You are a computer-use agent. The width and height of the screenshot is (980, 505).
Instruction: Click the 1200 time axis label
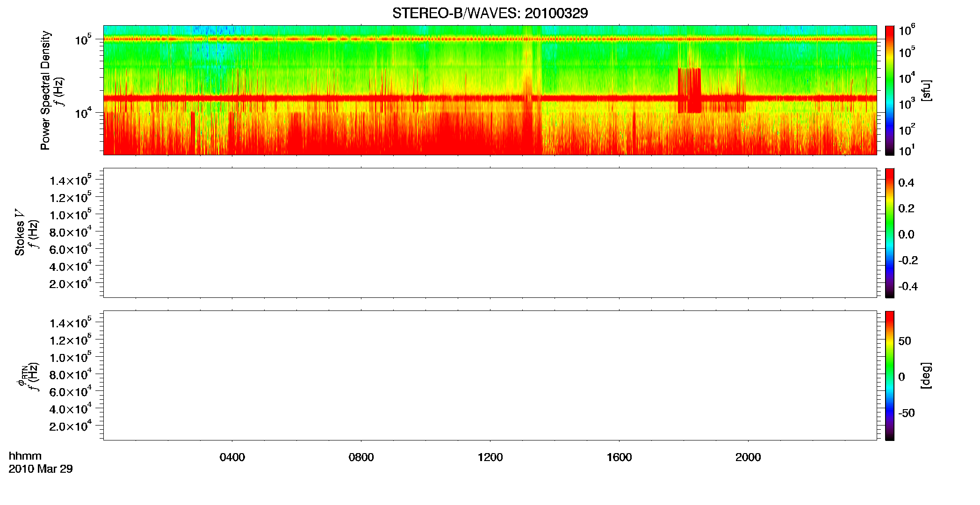(490, 457)
